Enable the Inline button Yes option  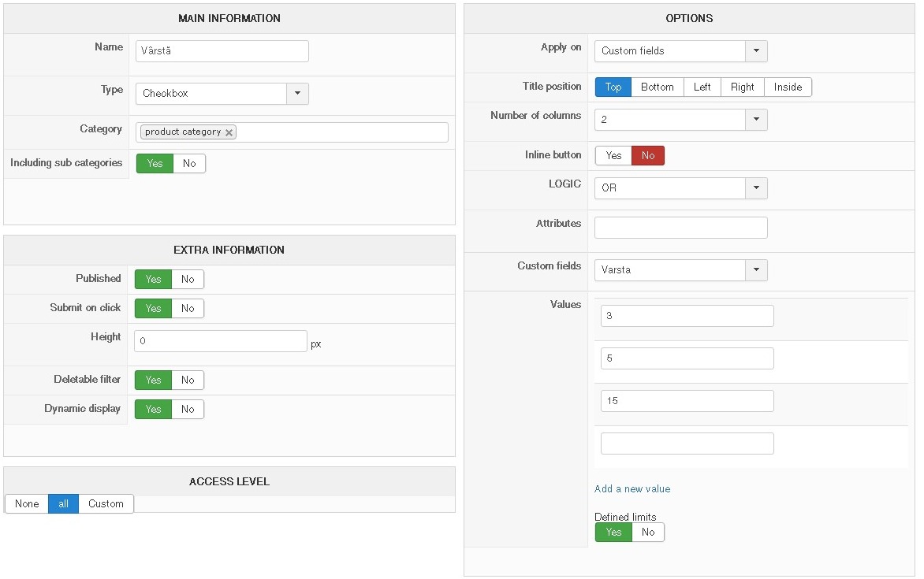613,155
